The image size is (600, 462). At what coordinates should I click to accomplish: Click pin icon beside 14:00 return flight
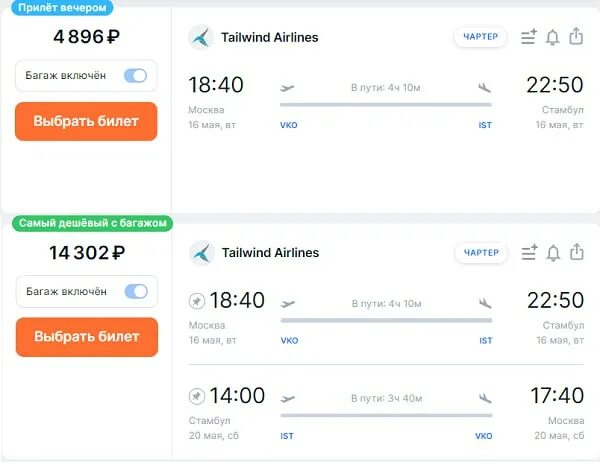[197, 397]
